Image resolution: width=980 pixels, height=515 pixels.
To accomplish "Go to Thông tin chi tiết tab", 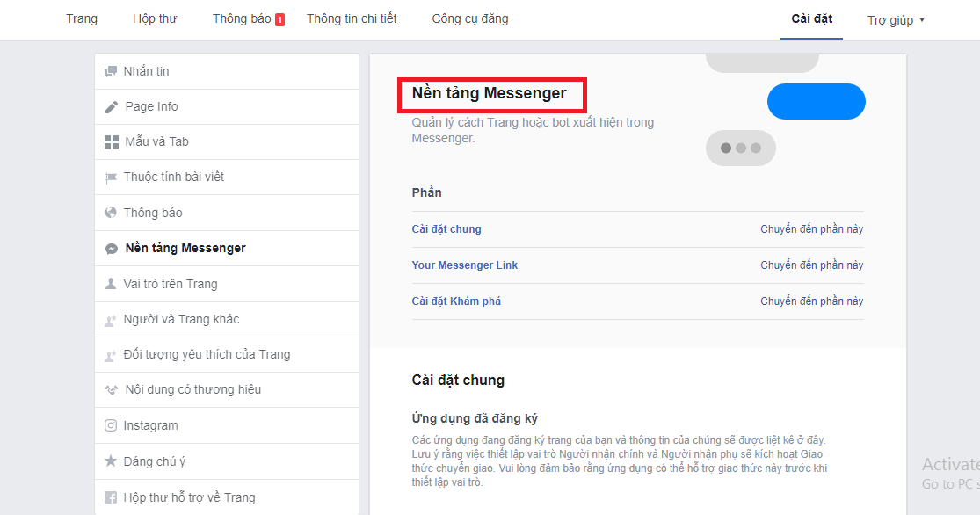I will point(352,18).
